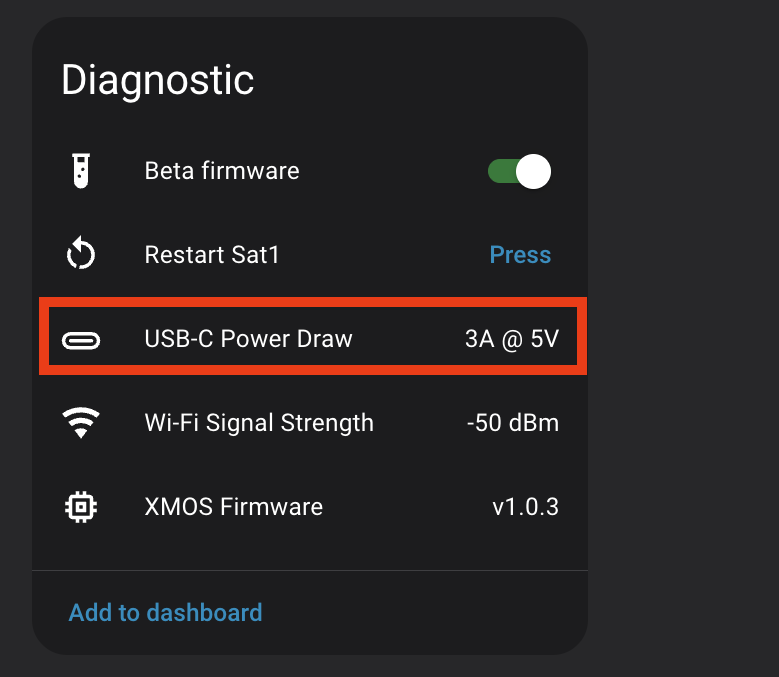Select the Restart Sat1 label text
This screenshot has height=677, width=779.
coord(212,255)
